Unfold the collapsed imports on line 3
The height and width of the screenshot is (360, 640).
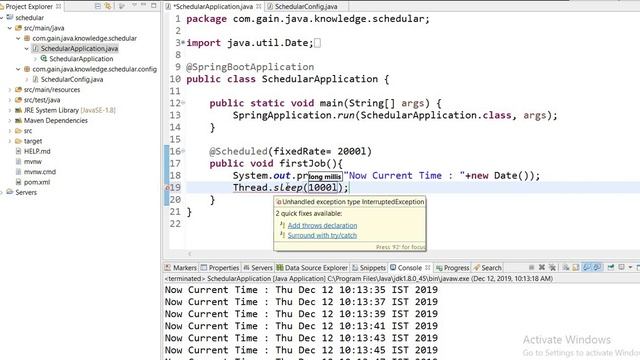[x=183, y=42]
